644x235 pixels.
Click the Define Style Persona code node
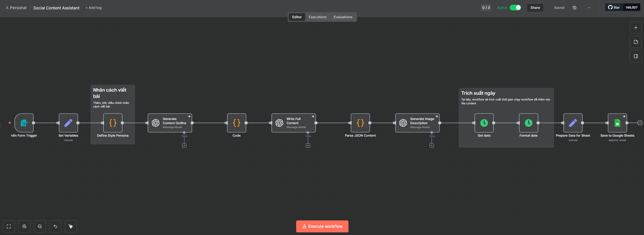113,123
